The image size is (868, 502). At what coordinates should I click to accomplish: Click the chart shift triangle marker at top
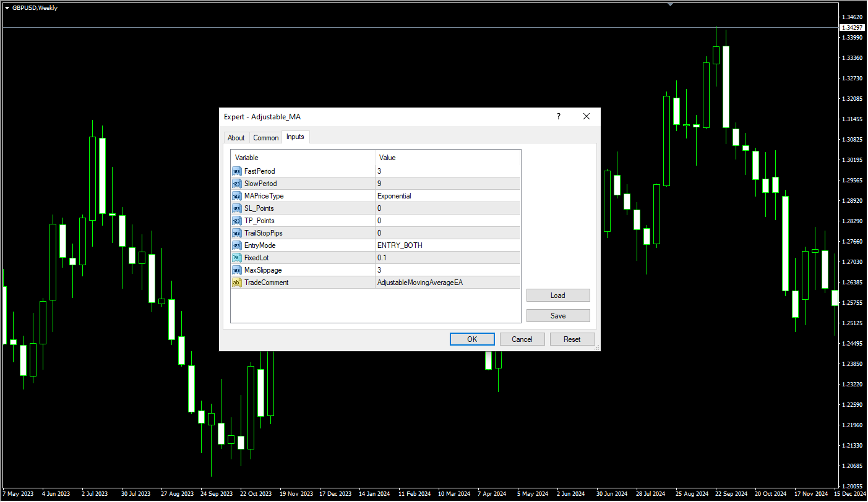point(670,4)
